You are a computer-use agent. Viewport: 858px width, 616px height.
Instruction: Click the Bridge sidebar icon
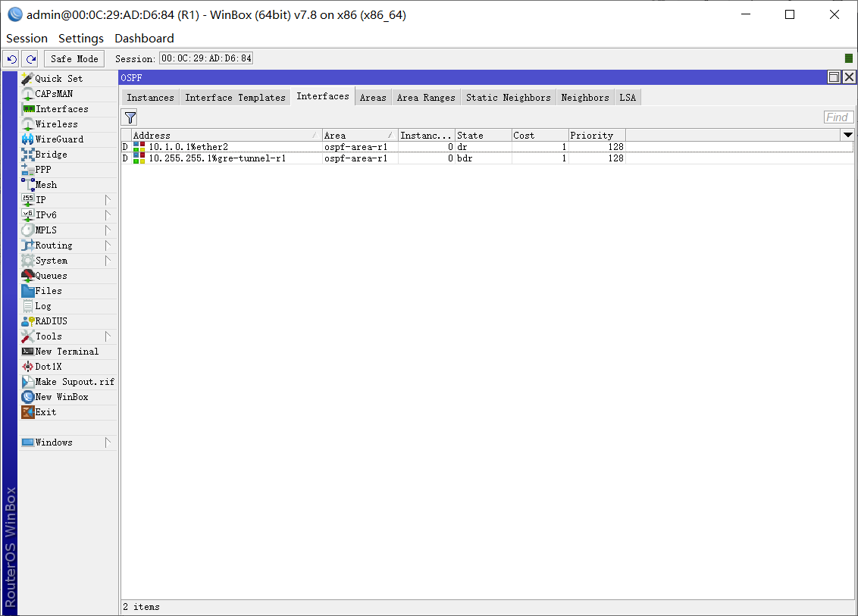27,155
